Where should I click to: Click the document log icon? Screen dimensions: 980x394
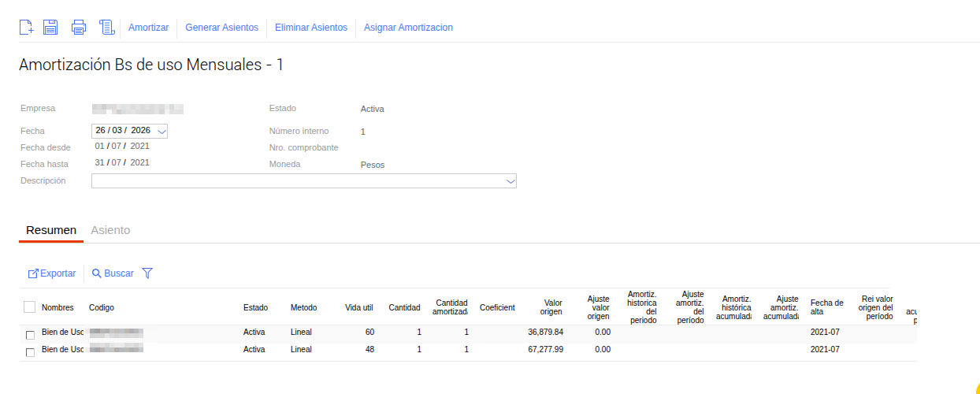107,28
